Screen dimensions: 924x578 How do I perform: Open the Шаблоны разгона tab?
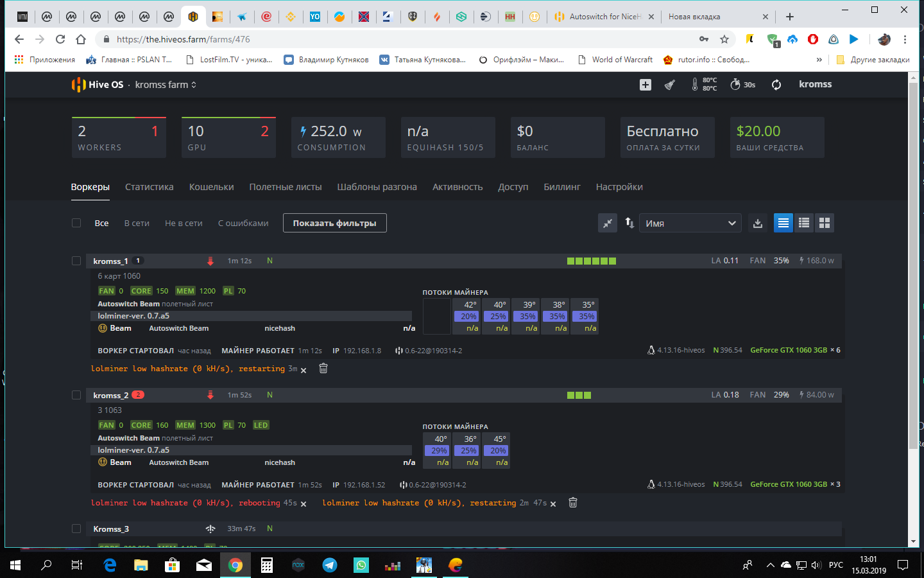tap(377, 187)
